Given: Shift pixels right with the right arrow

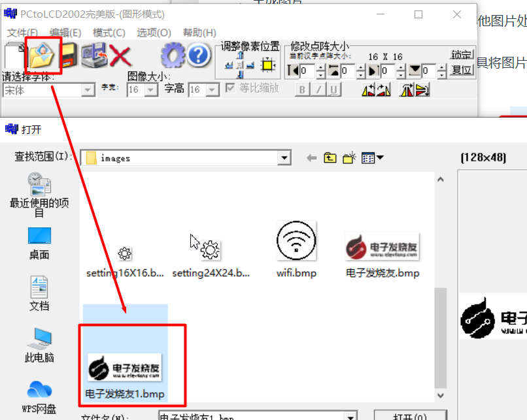Looking at the screenshot, I should [x=250, y=65].
